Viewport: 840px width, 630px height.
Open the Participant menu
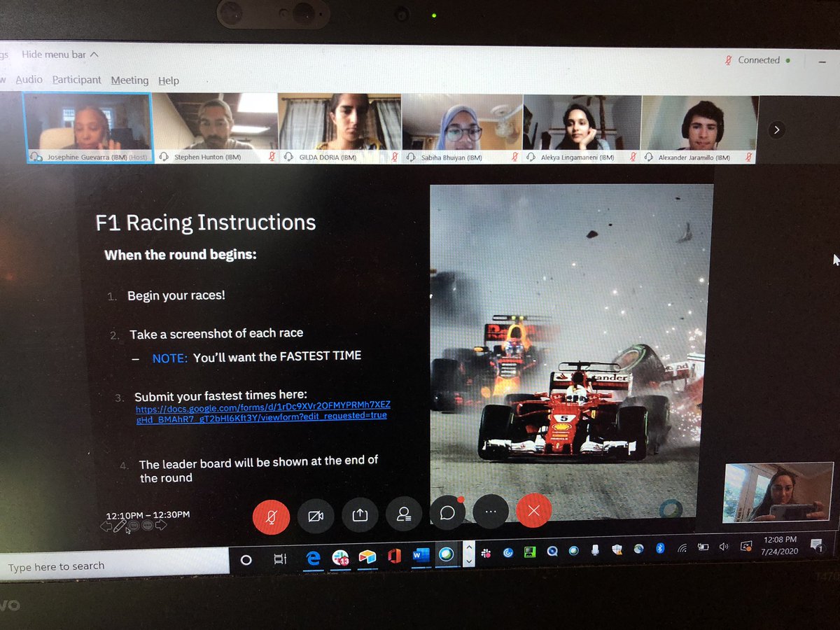tap(77, 80)
